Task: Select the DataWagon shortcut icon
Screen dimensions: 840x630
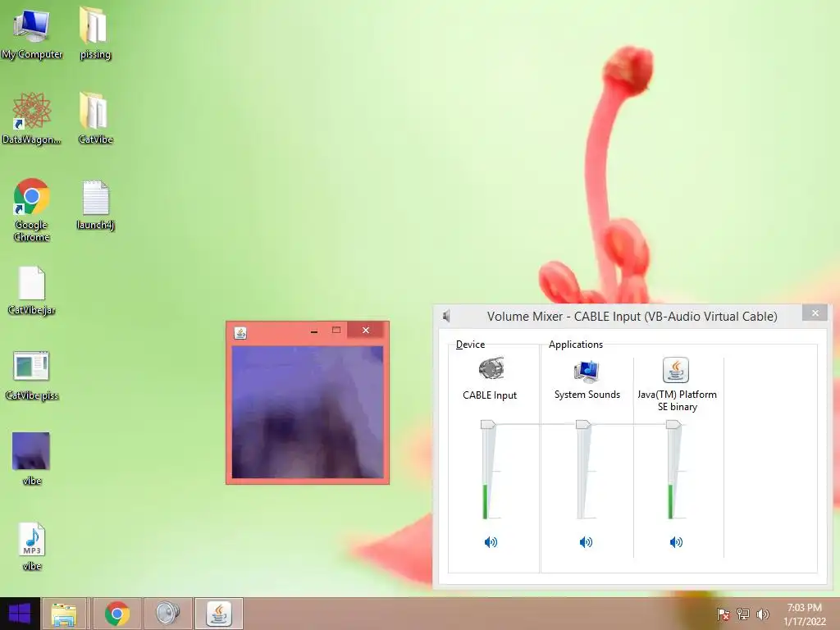Action: point(32,118)
